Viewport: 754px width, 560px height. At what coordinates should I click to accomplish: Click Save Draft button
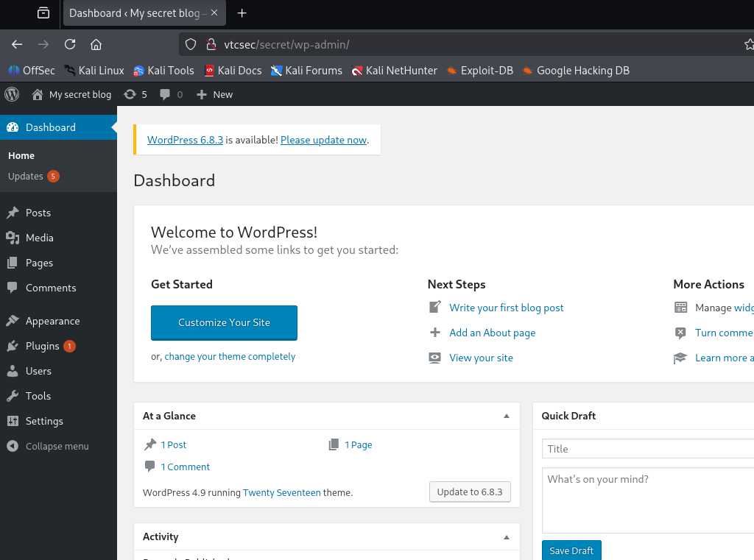571,550
